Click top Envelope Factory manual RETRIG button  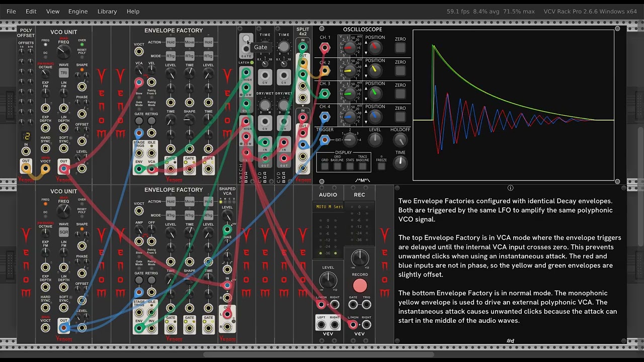pyautogui.click(x=151, y=121)
